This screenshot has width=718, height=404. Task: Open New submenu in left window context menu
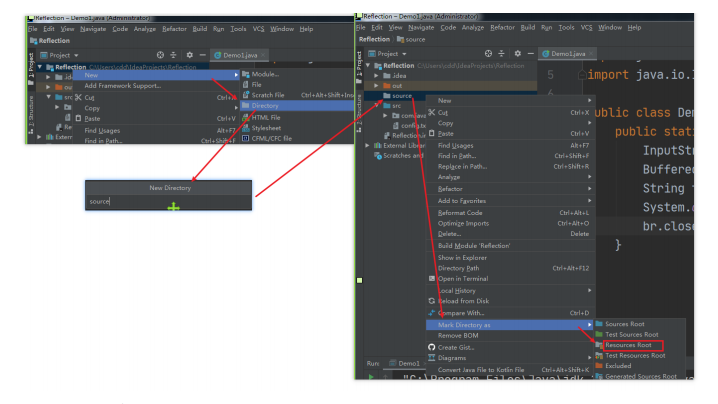[156, 75]
